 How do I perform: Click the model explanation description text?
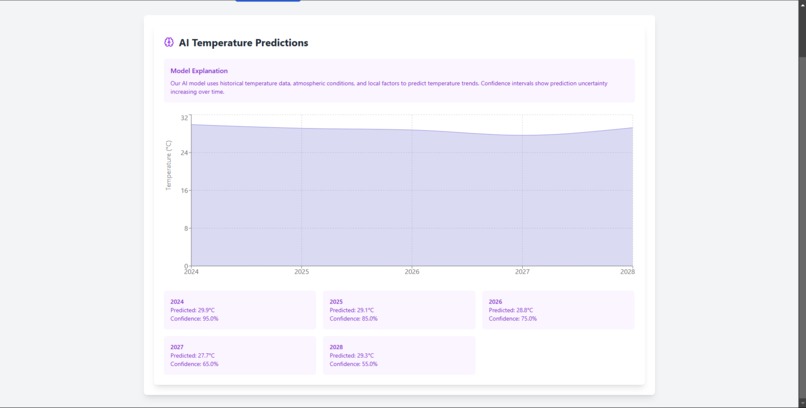coord(389,87)
